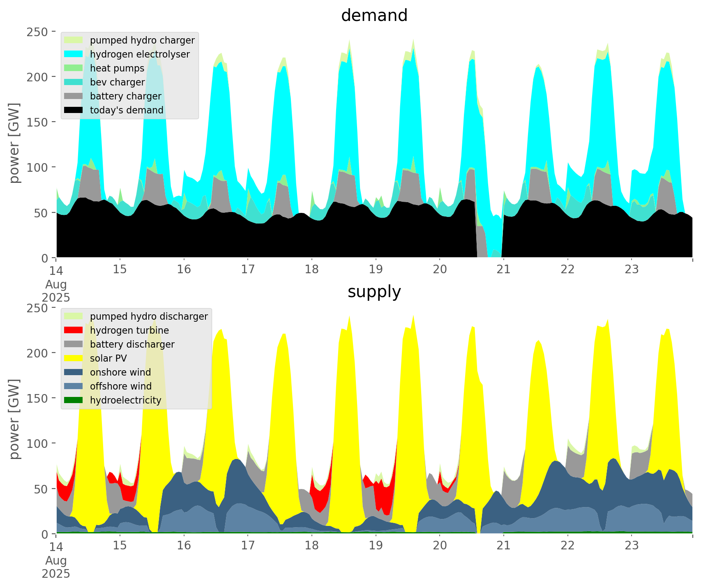The height and width of the screenshot is (588, 701).
Task: Click the hydrogen electrolyser cyan legend swatch
Action: [74, 54]
